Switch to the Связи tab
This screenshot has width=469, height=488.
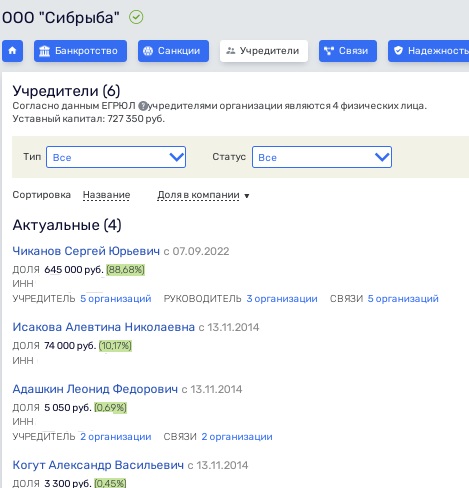[x=348, y=51]
